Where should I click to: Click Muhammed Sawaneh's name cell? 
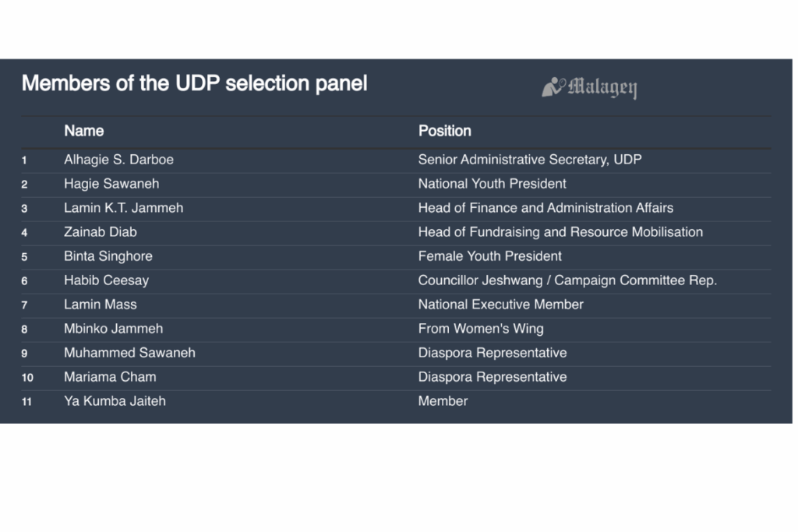point(129,353)
